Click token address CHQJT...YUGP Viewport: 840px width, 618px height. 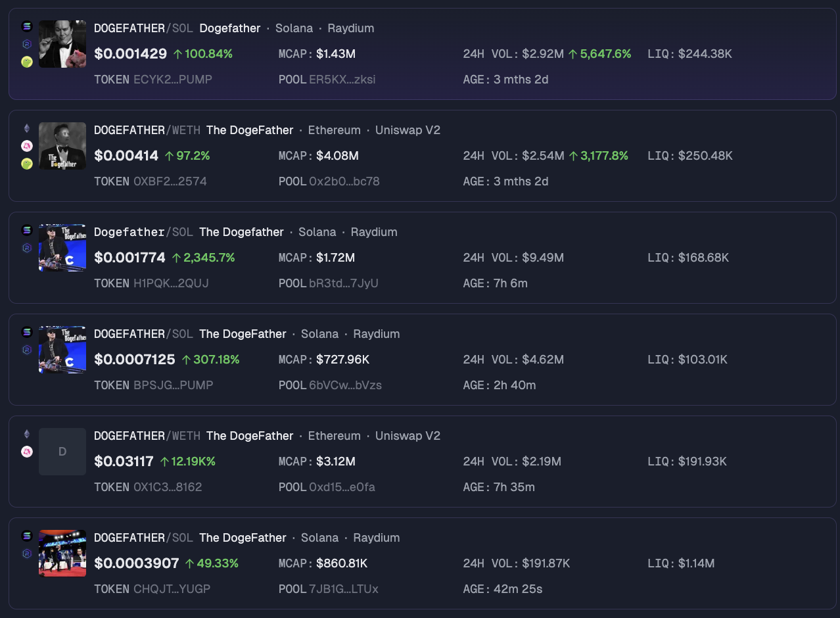[x=172, y=589]
